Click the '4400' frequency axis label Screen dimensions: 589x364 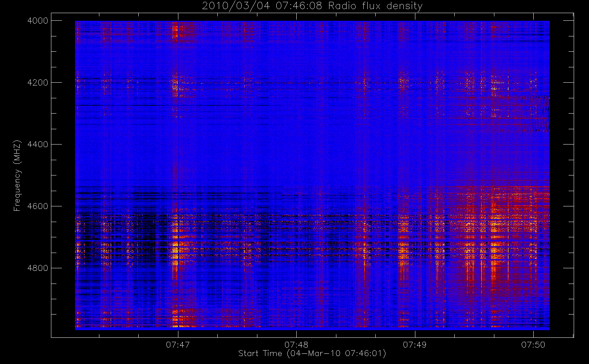point(38,145)
